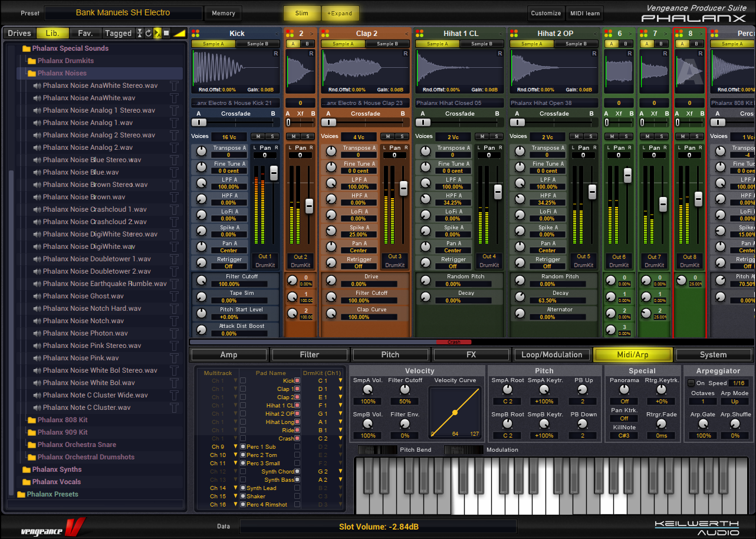The width and height of the screenshot is (756, 539).
Task: Toggle the multitrack checkbox for Shaker
Action: pos(243,497)
